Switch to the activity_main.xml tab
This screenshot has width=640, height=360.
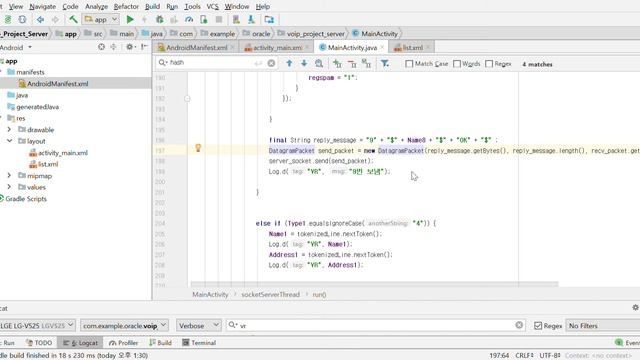pos(277,47)
